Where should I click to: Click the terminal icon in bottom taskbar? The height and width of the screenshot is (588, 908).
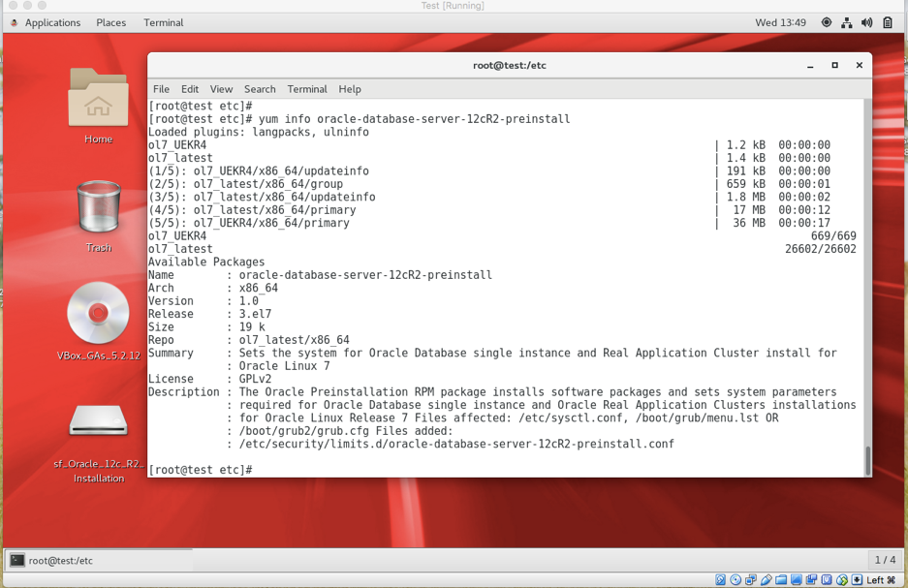[x=17, y=560]
